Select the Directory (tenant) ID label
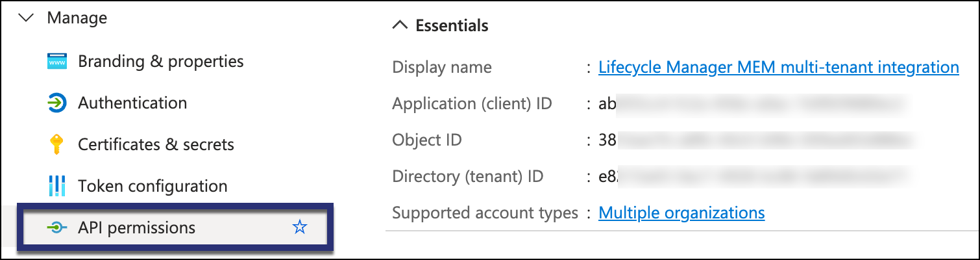The width and height of the screenshot is (980, 260). (468, 176)
